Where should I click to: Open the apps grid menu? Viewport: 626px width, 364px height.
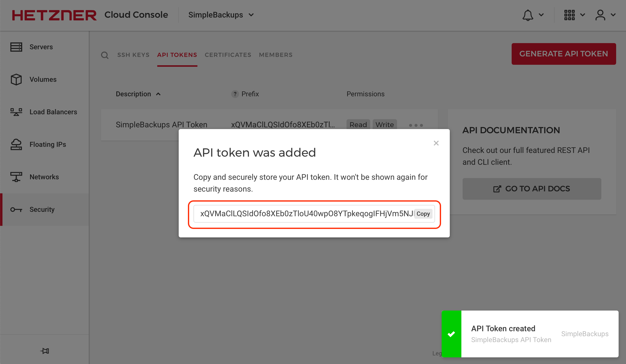[x=570, y=15]
